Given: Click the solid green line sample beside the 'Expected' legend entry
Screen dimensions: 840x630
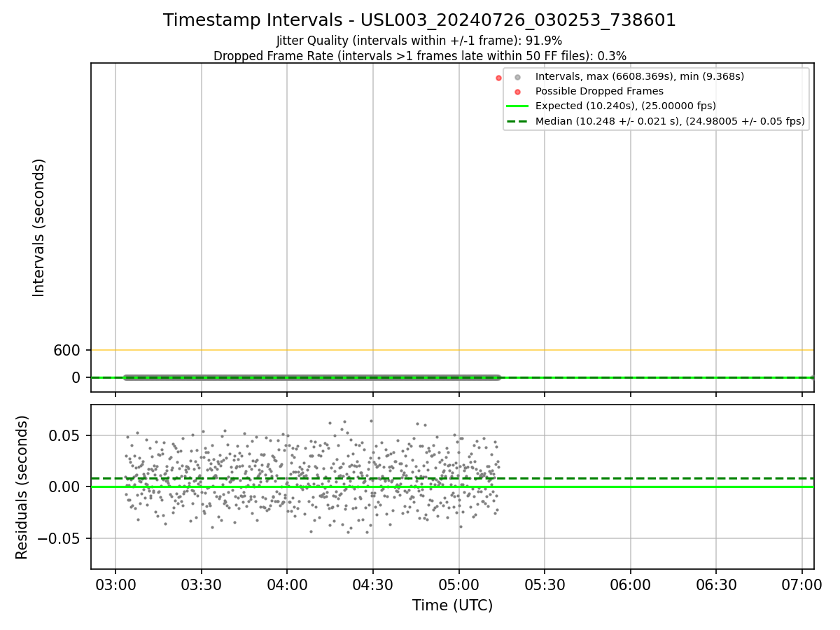Looking at the screenshot, I should [517, 106].
